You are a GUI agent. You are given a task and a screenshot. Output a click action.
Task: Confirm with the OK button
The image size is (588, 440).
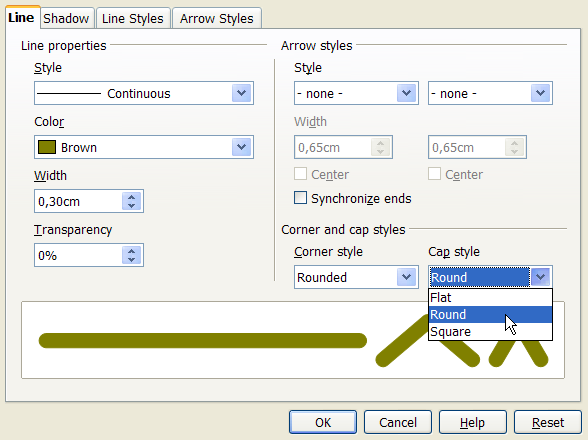click(x=323, y=422)
